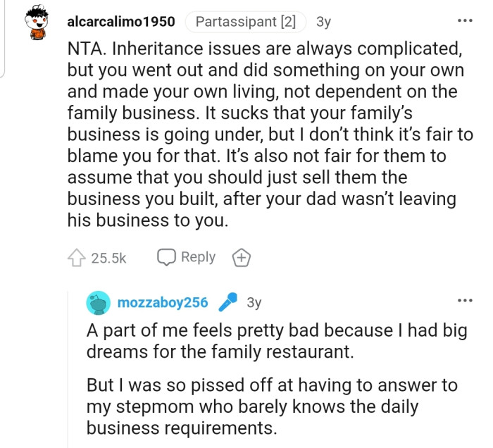The image size is (493, 448).
Task: Upvote the alcarcalimo1950 comment
Action: click(x=75, y=258)
